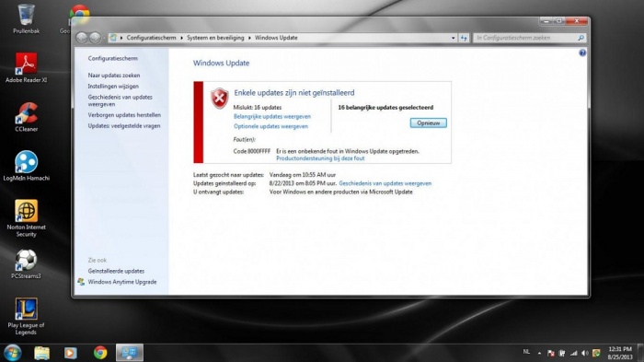Open Geïnstalleerde updates link
This screenshot has width=644, height=362.
[116, 271]
